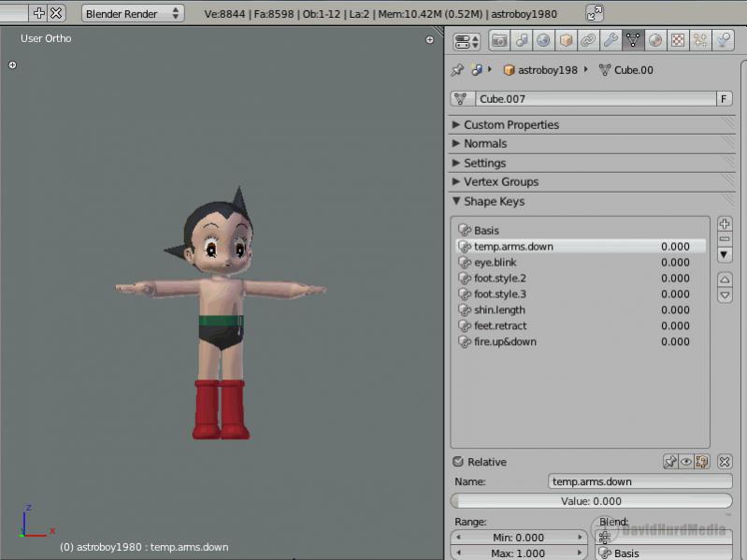Open tool shelf plus at viewport left
The image size is (747, 560).
[x=13, y=65]
